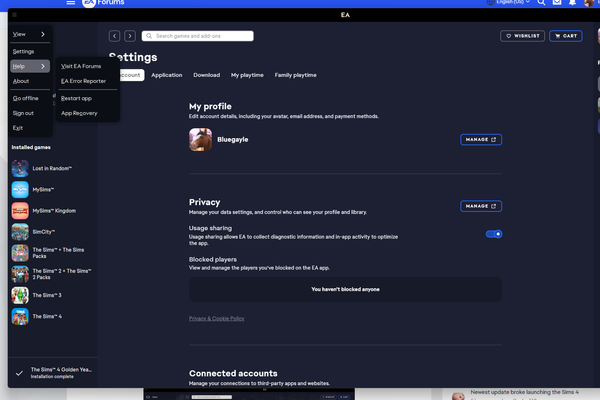
Task: Open The Sims 3 game icon
Action: [x=20, y=295]
